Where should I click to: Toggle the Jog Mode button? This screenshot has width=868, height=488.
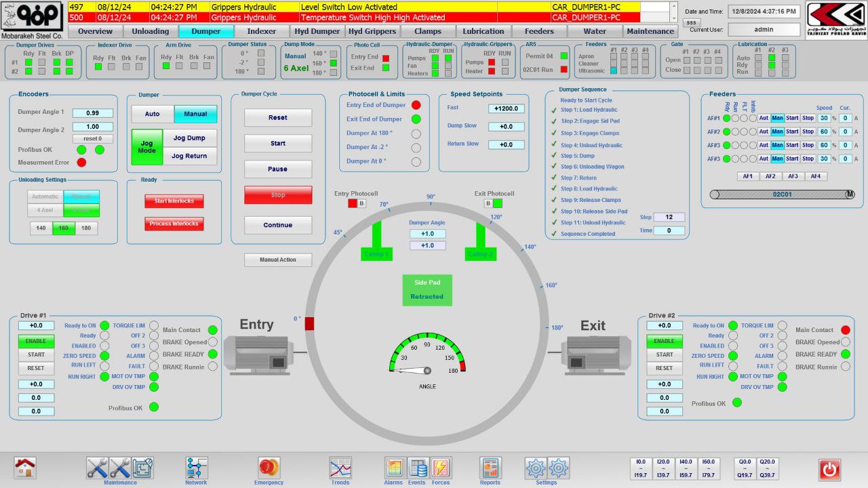tap(146, 147)
